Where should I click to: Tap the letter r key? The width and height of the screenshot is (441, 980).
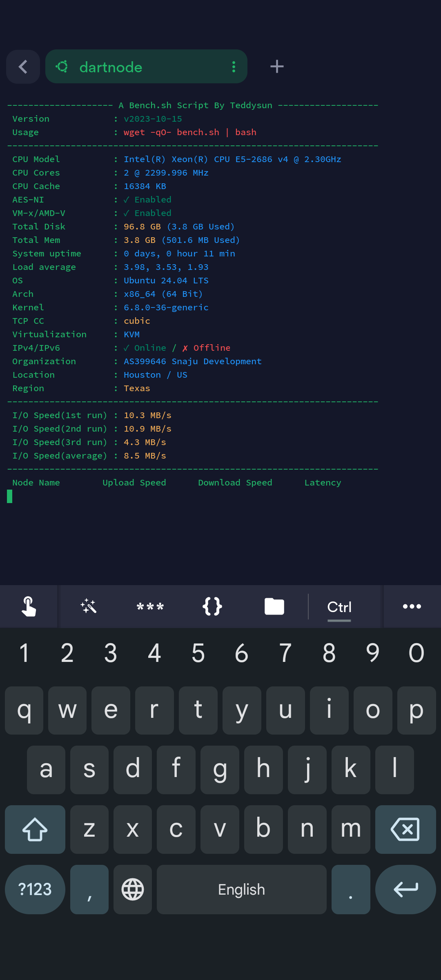pyautogui.click(x=154, y=710)
